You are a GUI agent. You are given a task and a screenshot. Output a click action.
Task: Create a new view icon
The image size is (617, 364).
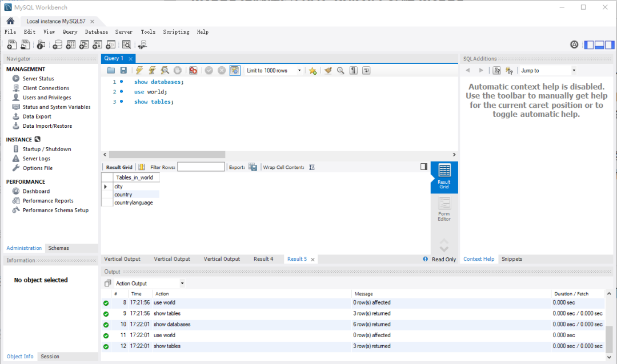click(84, 45)
